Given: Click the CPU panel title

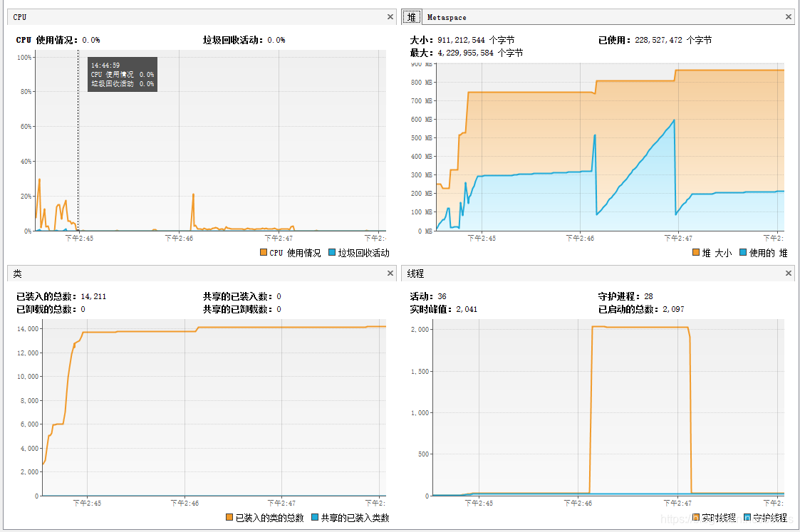Looking at the screenshot, I should [x=20, y=17].
